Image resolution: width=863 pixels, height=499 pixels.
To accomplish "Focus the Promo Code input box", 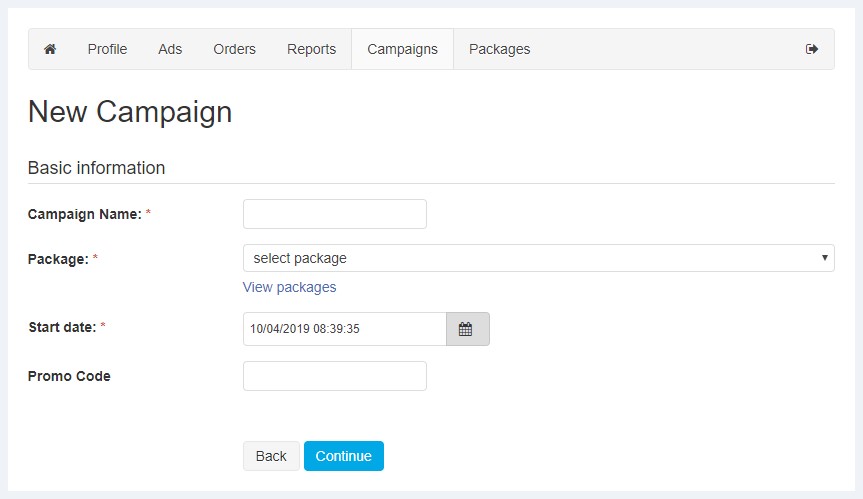I will (x=334, y=376).
